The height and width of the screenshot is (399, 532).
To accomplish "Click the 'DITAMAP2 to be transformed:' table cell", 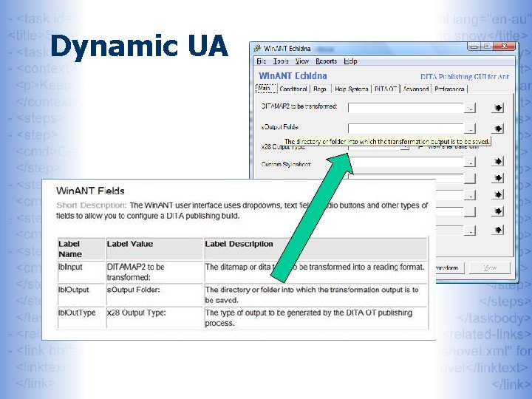I will 154,272.
